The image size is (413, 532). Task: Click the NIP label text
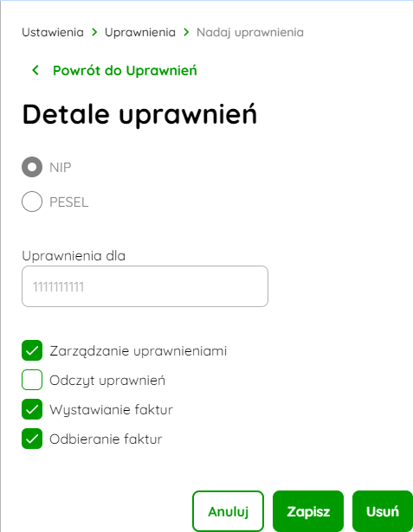(x=61, y=168)
